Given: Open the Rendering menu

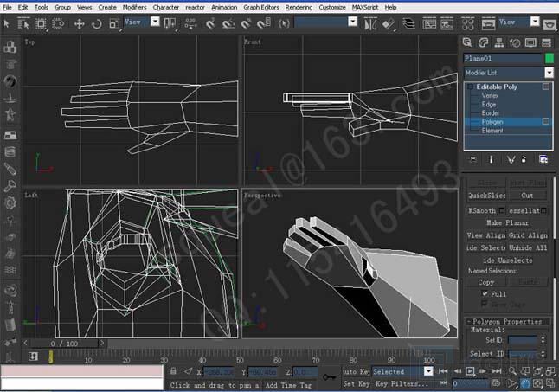Looking at the screenshot, I should [x=299, y=7].
